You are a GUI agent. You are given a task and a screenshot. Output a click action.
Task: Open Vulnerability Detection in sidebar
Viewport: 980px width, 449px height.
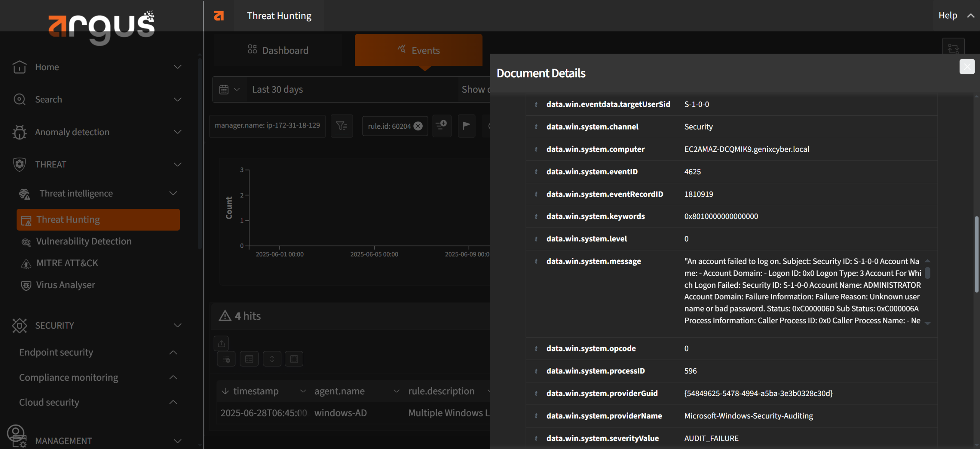click(83, 241)
